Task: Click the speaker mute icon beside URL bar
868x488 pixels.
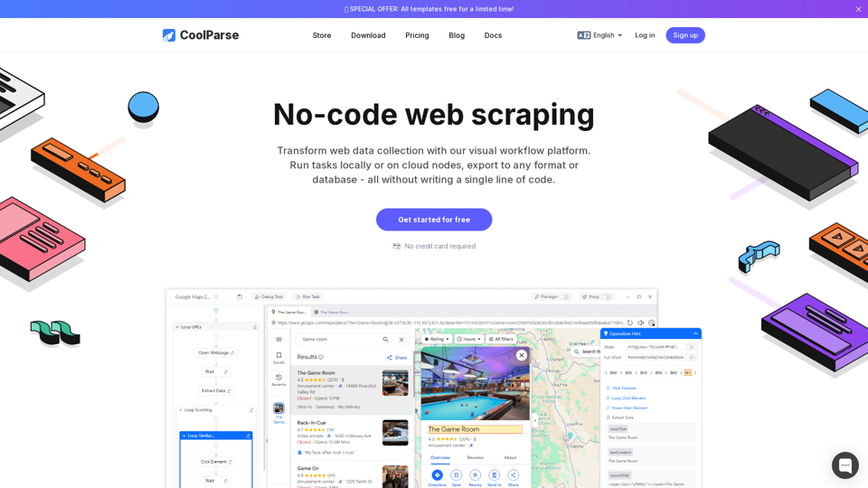Action: pyautogui.click(x=640, y=323)
